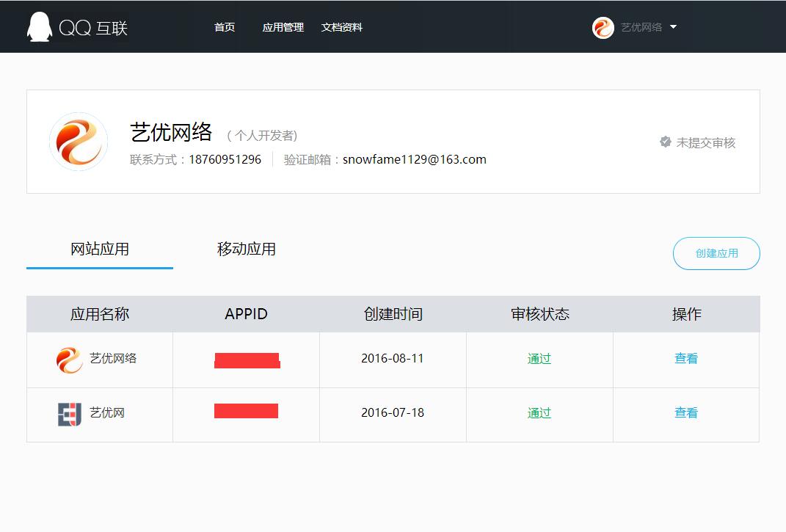Click the 创建应用 button
Viewport: 786px width, 532px height.
(716, 253)
